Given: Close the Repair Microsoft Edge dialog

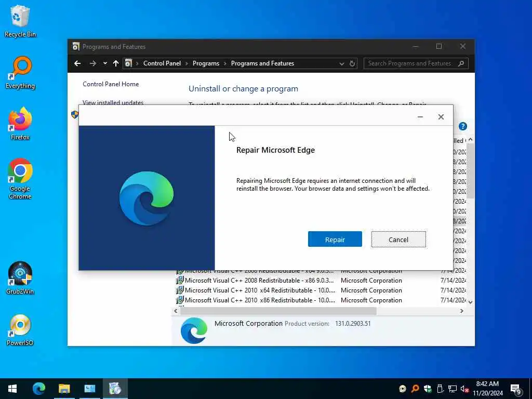Looking at the screenshot, I should click(x=441, y=117).
